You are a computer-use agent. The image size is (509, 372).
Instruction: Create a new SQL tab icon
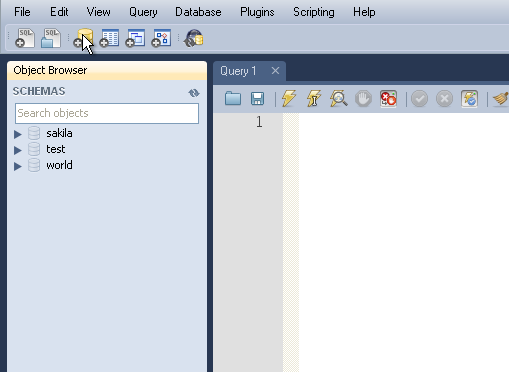coord(25,38)
